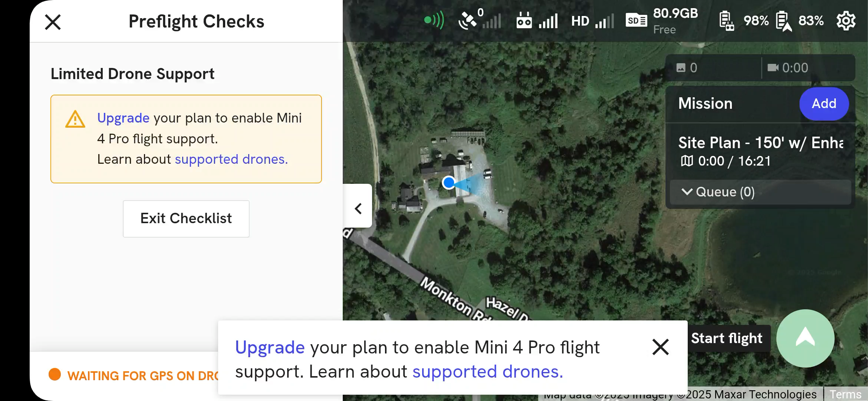Open supported drones link in warning box

[x=231, y=159]
